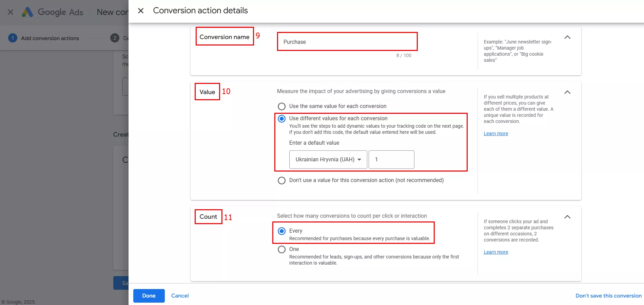Click the default value number field
644x305 pixels.
click(391, 160)
